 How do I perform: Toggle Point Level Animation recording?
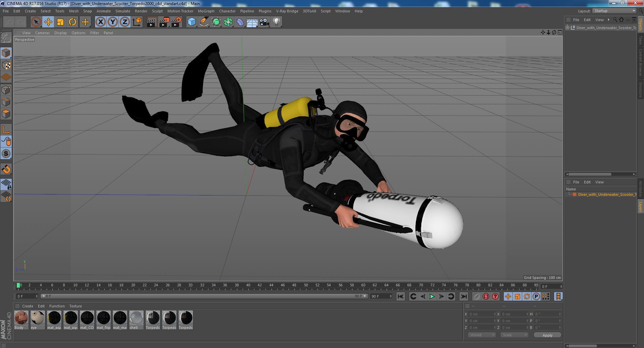point(546,296)
